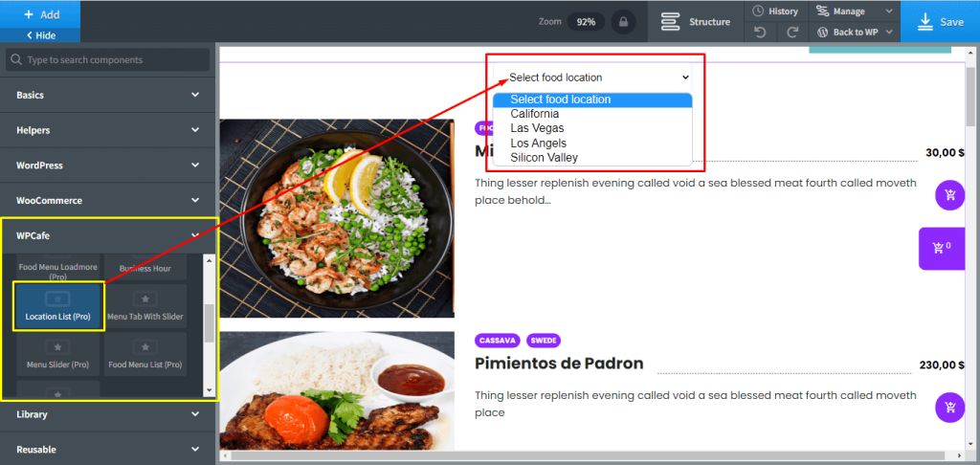Viewport: 980px width, 465px height.
Task: Expand the Basics section
Action: tap(107, 95)
